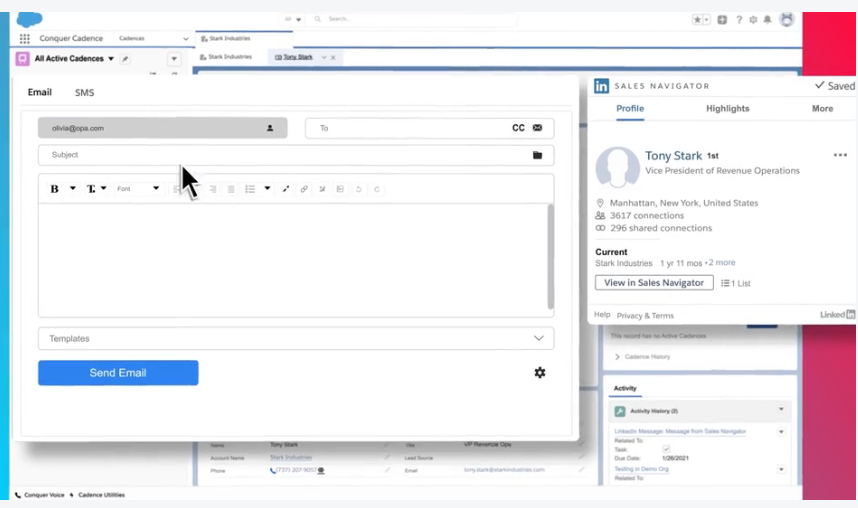The height and width of the screenshot is (508, 858).
Task: Click the three-dot menu on Tony Stark profile
Action: pos(840,156)
